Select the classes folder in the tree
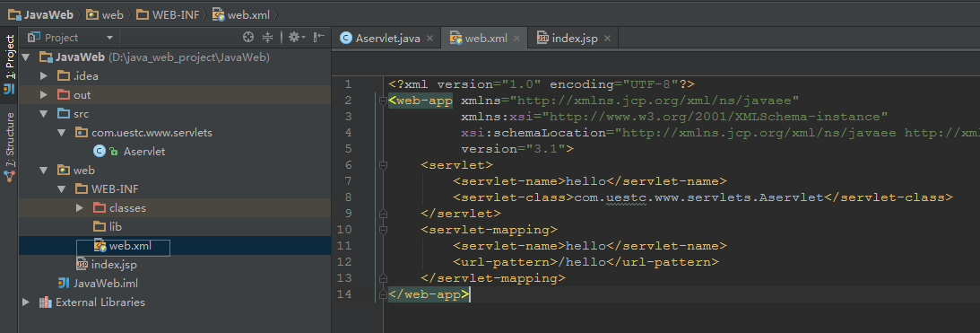Viewport: 980px width, 333px height. click(174, 208)
